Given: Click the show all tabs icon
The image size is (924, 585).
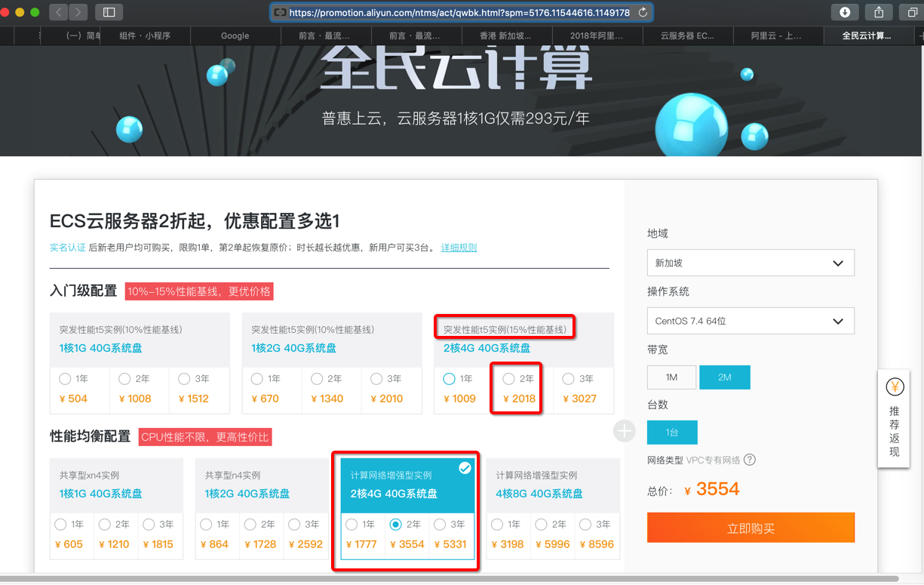Looking at the screenshot, I should [911, 12].
